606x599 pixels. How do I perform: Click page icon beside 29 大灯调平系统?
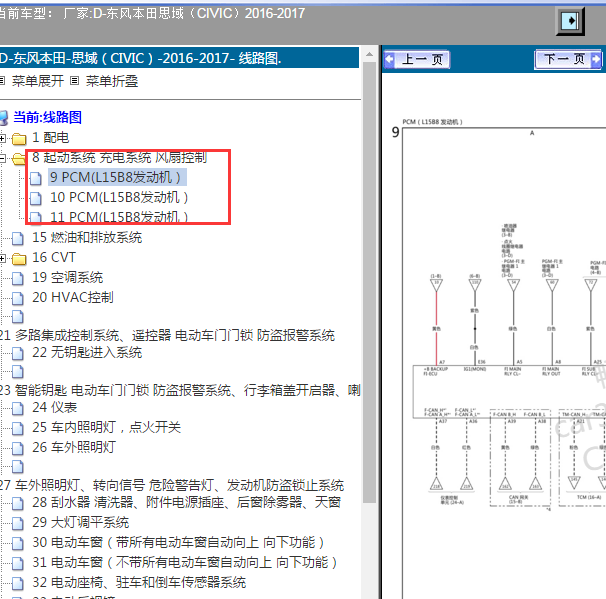tap(18, 524)
